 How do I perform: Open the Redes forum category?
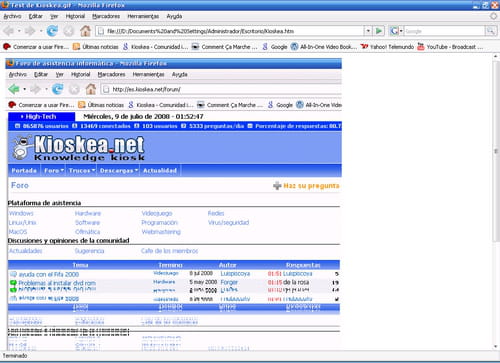(x=216, y=213)
